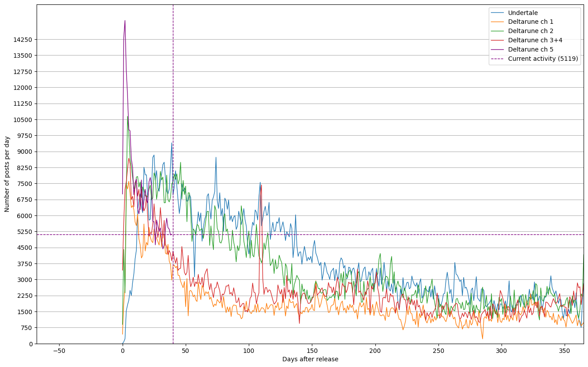Click the 12000 y-axis tick label
This screenshot has height=367, width=588.
24,88
